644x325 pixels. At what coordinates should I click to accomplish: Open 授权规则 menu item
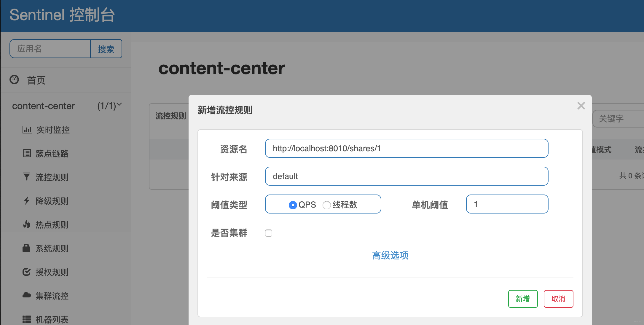[52, 272]
